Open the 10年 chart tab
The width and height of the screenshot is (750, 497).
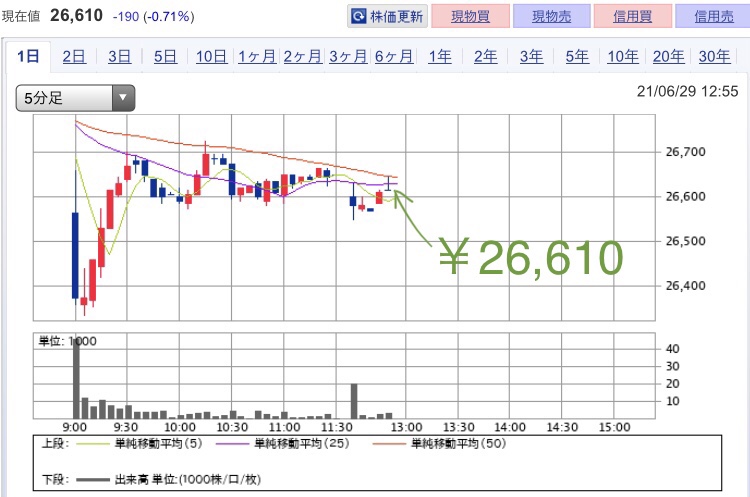coord(623,56)
